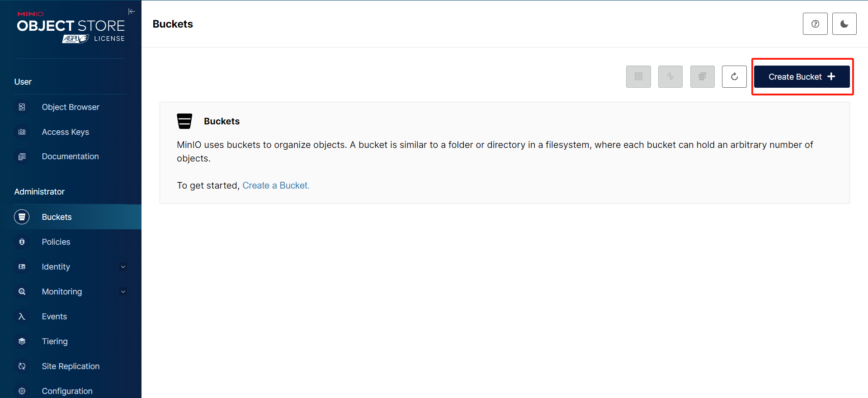Open the Events page
Image resolution: width=868 pixels, height=398 pixels.
71,317
